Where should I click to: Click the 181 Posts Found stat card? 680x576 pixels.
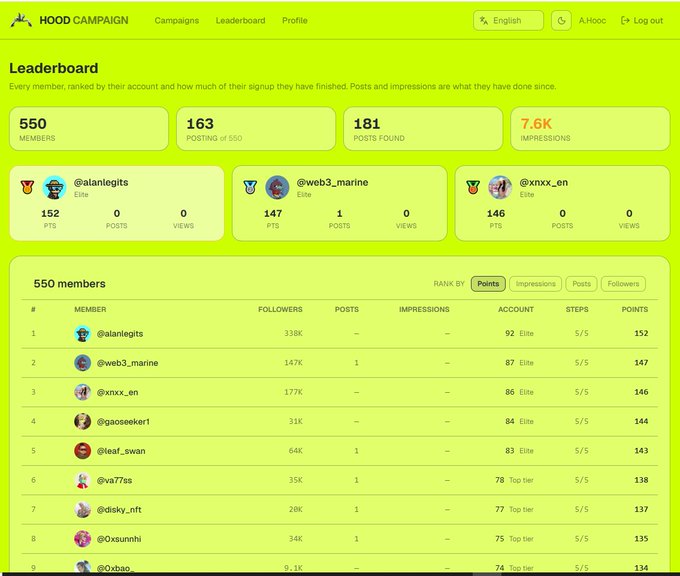click(x=423, y=129)
